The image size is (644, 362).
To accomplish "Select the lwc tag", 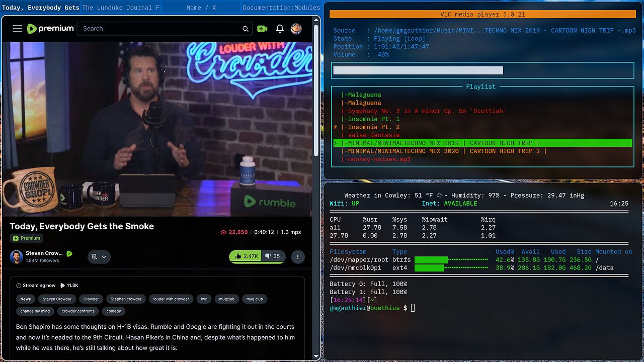I will click(x=204, y=299).
